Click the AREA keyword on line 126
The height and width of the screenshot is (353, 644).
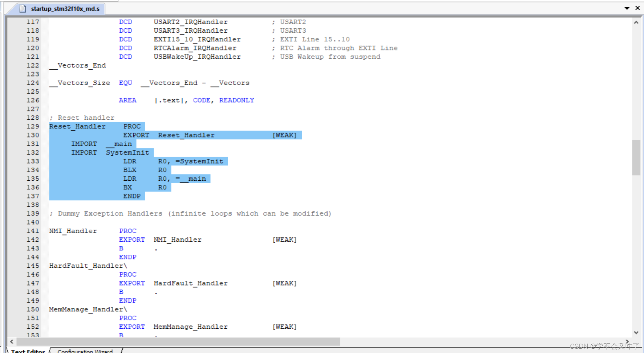(127, 100)
